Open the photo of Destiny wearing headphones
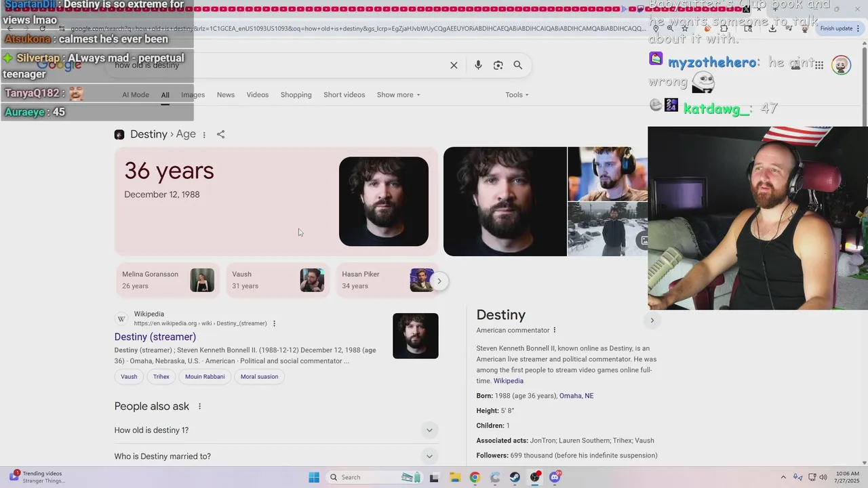This screenshot has height=488, width=868. (x=608, y=174)
